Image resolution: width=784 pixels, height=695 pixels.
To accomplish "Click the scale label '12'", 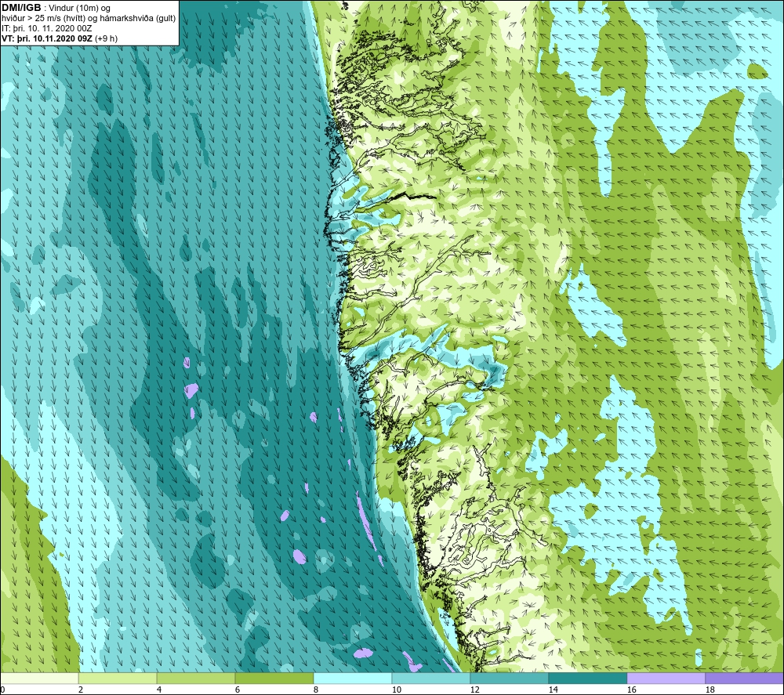I will pos(474,690).
